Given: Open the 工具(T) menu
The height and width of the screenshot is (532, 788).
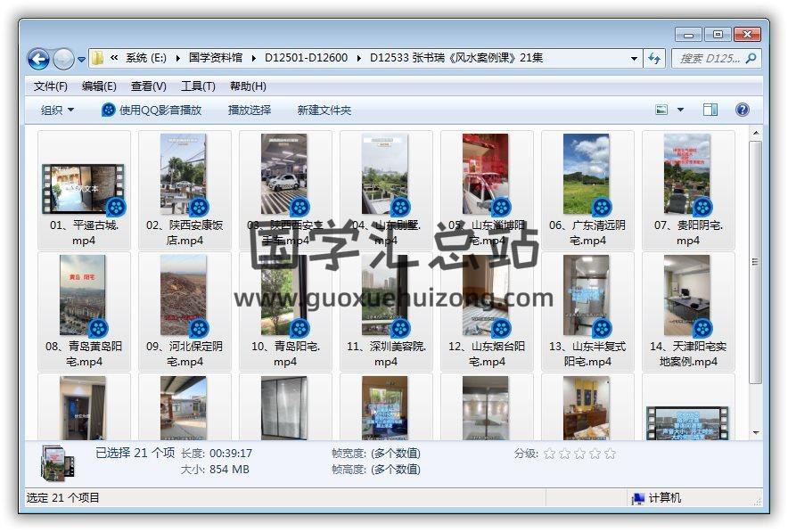Looking at the screenshot, I should coord(198,86).
